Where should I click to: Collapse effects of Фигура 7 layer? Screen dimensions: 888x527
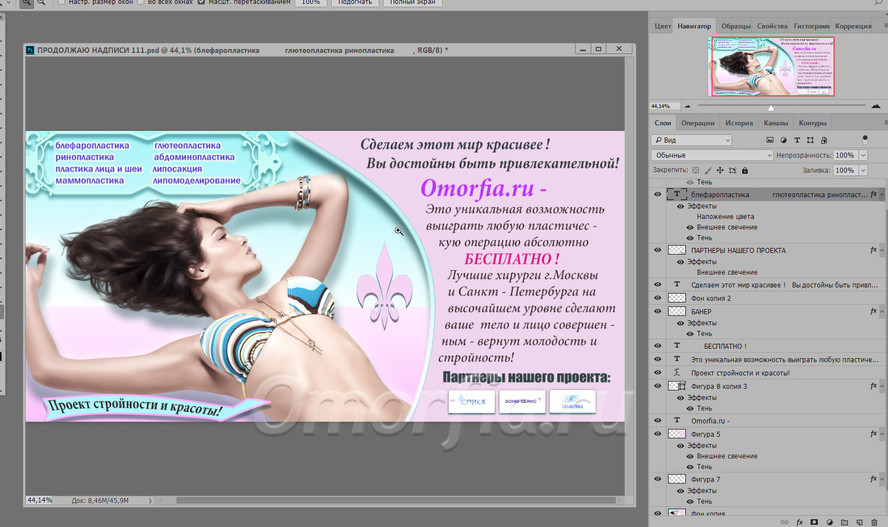click(882, 479)
